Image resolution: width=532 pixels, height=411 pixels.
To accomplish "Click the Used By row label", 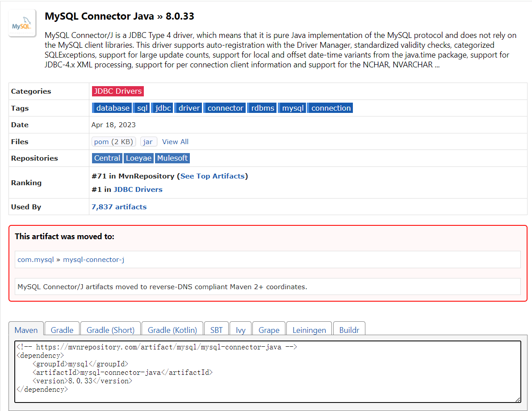I will click(x=26, y=207).
